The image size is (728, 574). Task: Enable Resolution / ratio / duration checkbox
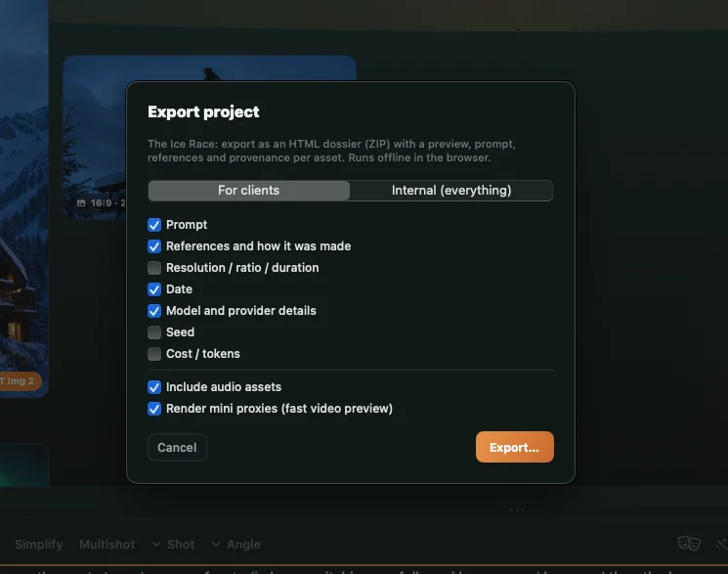click(x=154, y=268)
